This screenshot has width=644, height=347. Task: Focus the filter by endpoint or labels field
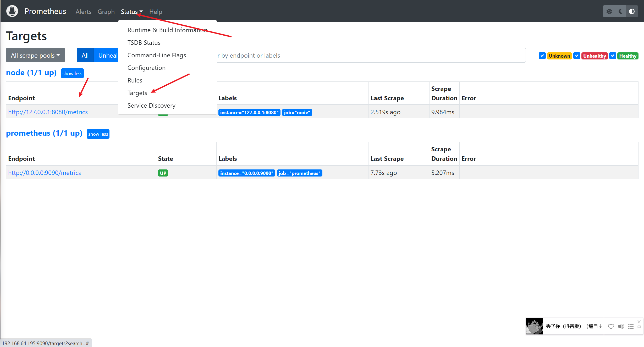(367, 55)
